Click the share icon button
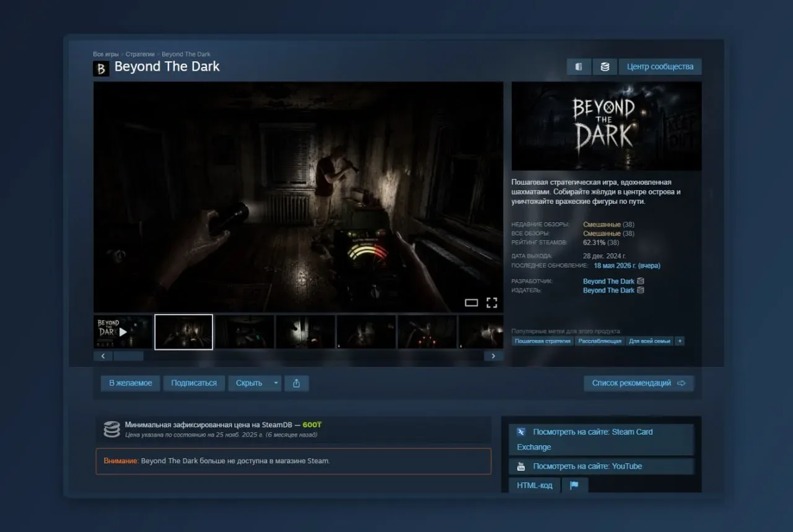This screenshot has width=793, height=532. [296, 383]
